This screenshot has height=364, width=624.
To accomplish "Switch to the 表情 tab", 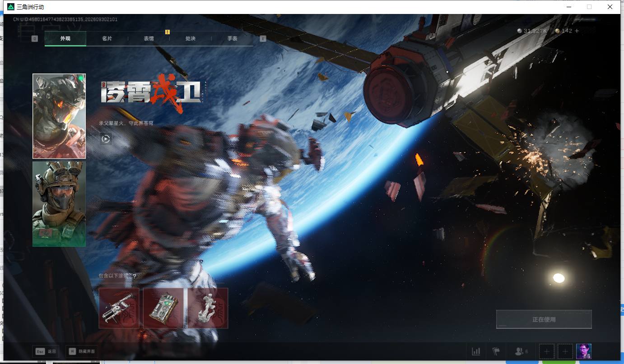I will [x=149, y=39].
